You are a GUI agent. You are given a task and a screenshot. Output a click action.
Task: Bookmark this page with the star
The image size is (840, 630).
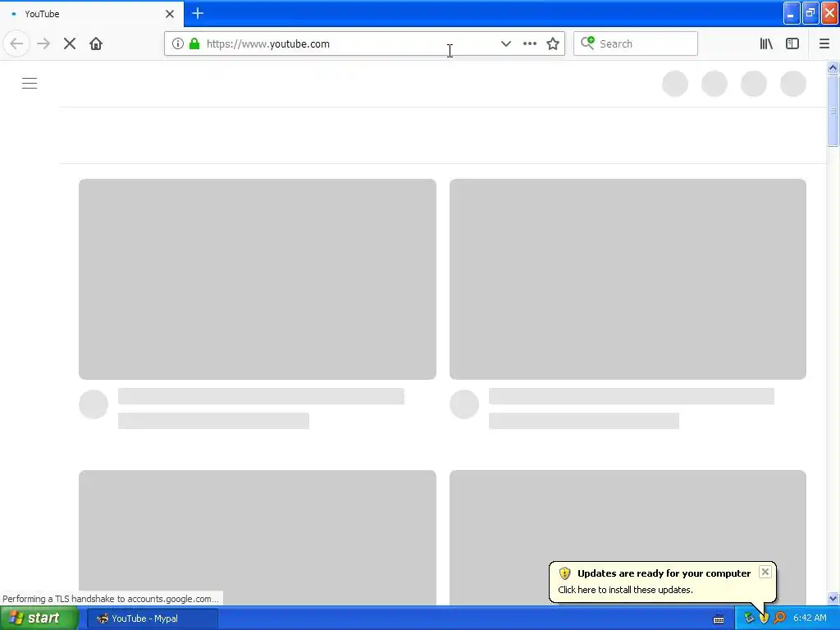point(553,43)
